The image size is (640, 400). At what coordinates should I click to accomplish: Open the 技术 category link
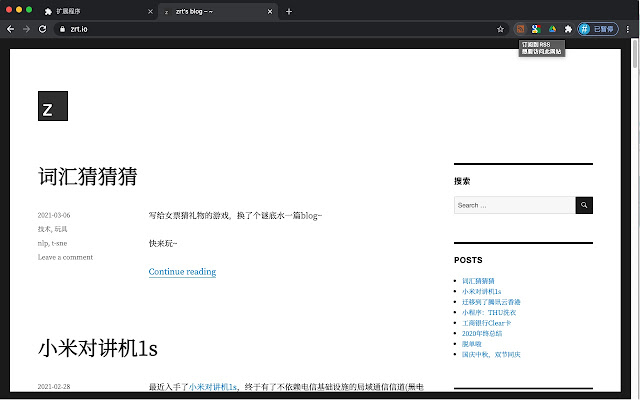[x=44, y=229]
